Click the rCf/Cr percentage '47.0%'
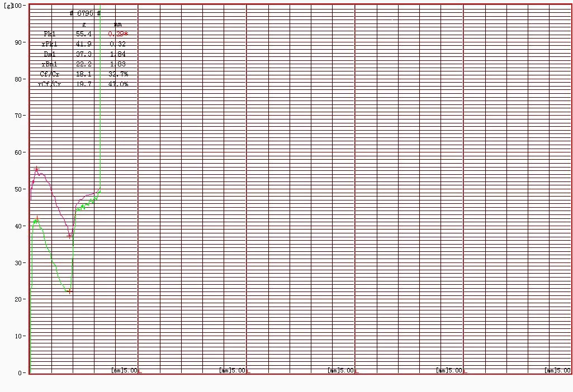573x392 pixels. tap(118, 84)
